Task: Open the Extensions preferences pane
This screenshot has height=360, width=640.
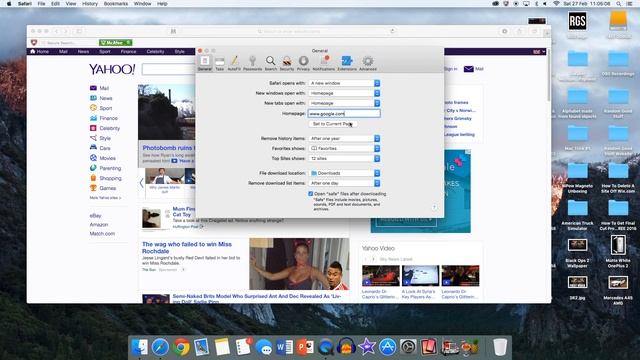Action: click(347, 63)
